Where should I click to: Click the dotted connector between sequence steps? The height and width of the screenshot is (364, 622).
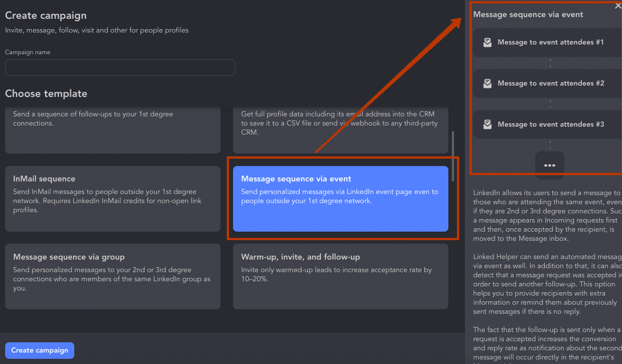pyautogui.click(x=550, y=63)
